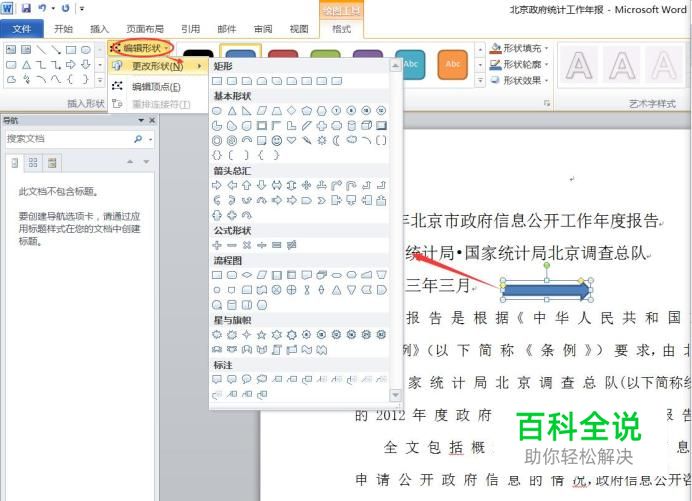The height and width of the screenshot is (501, 692).
Task: Switch to the 页面布局 tab
Action: coord(145,29)
